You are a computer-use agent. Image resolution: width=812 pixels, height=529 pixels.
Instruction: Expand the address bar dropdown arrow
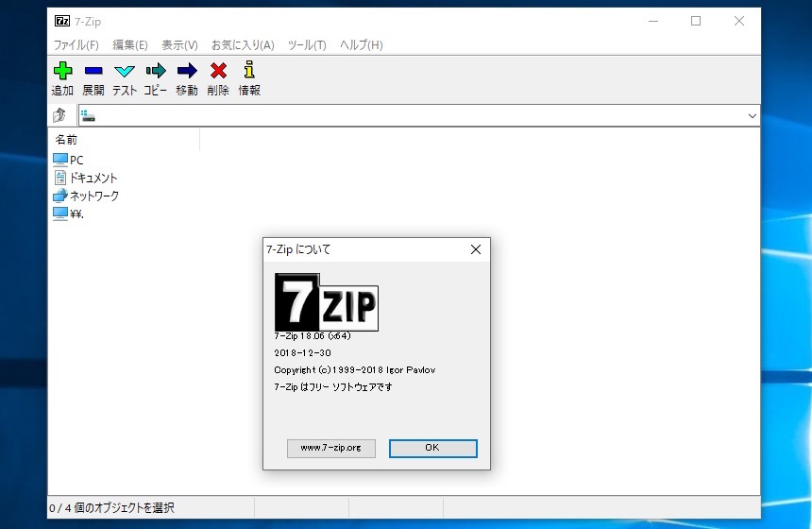[753, 115]
